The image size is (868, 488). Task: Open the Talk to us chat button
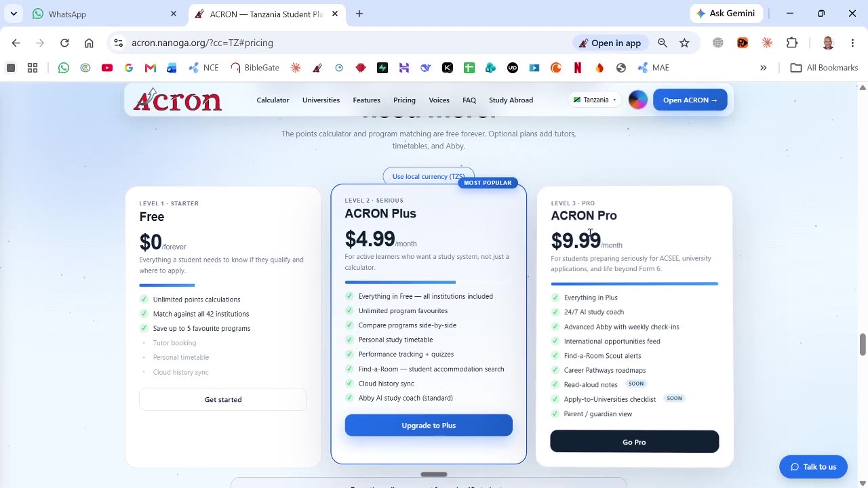point(813,466)
